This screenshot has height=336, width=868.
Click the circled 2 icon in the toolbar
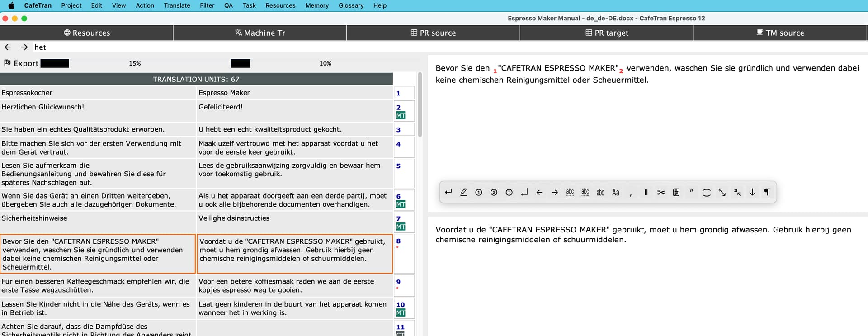pyautogui.click(x=494, y=192)
